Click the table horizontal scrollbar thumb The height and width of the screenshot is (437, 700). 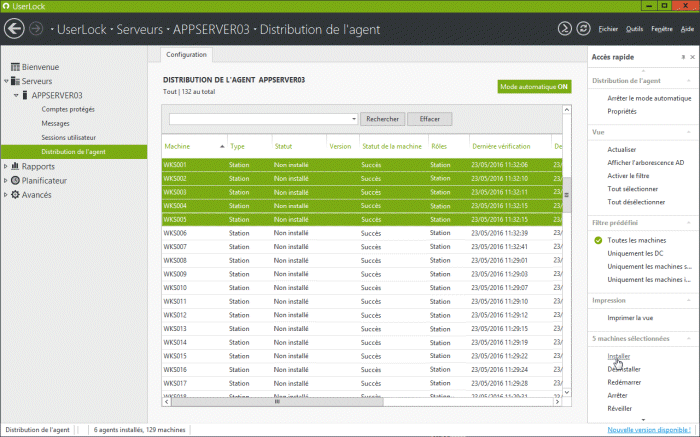(277, 402)
